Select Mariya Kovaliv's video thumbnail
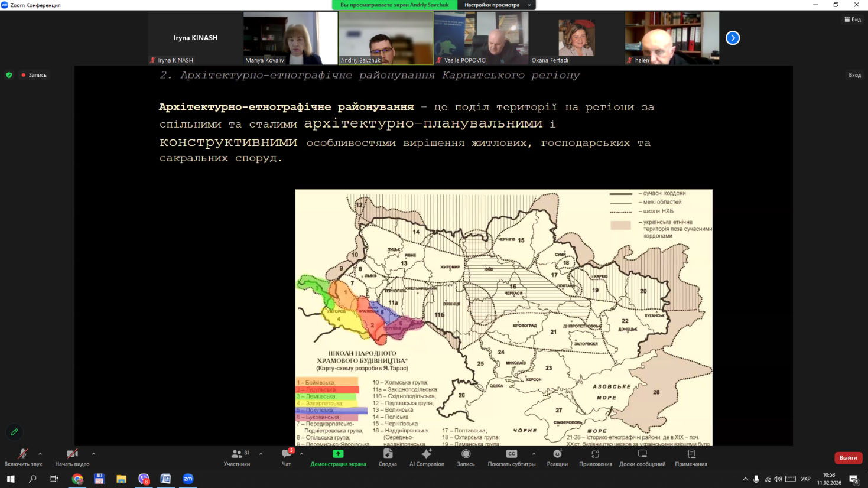The width and height of the screenshot is (868, 488). point(290,38)
